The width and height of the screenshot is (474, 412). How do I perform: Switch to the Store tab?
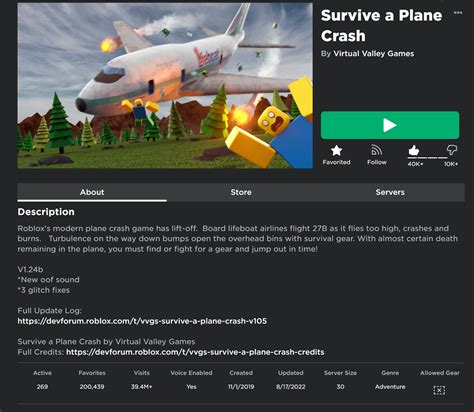[x=241, y=192]
